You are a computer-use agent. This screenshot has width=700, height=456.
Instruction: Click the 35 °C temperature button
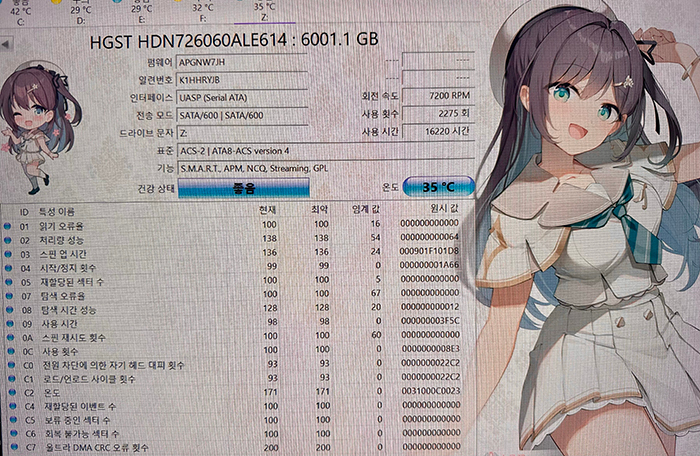[438, 187]
